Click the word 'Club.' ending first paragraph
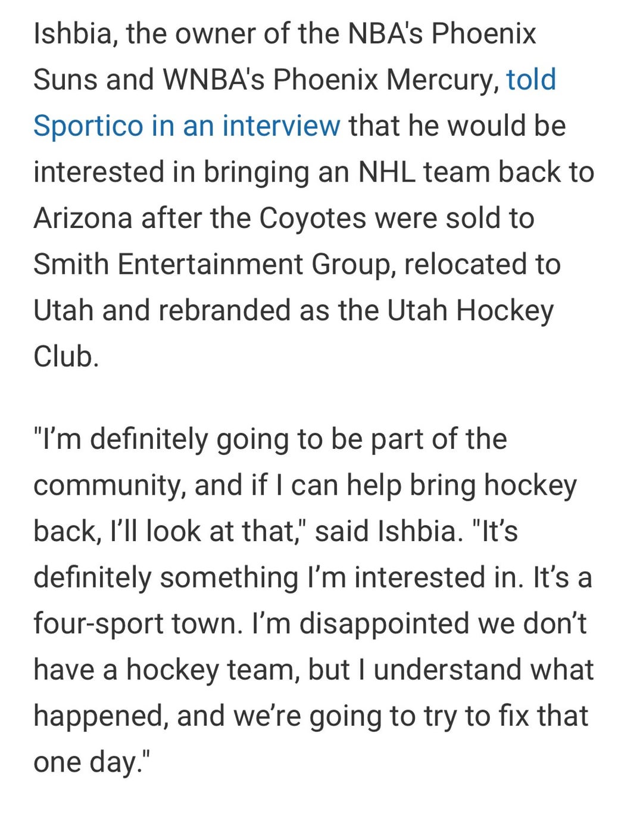Viewport: 643px width, 840px height. tap(65, 357)
